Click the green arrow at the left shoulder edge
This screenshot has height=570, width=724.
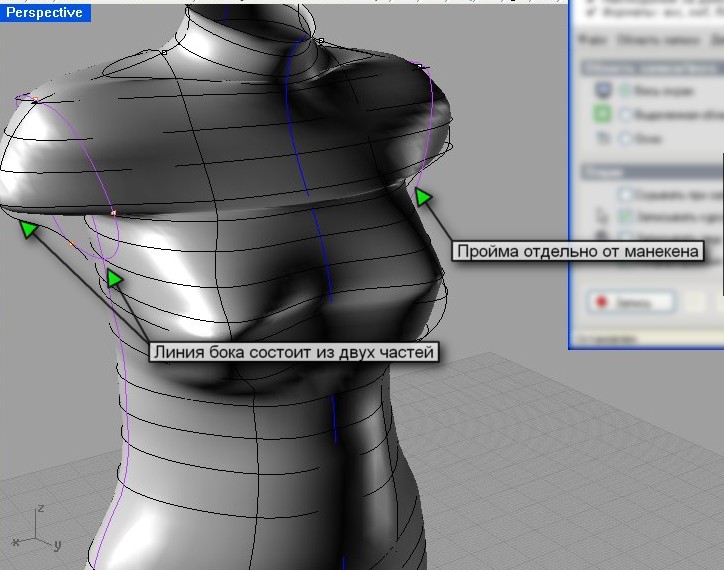[x=28, y=230]
